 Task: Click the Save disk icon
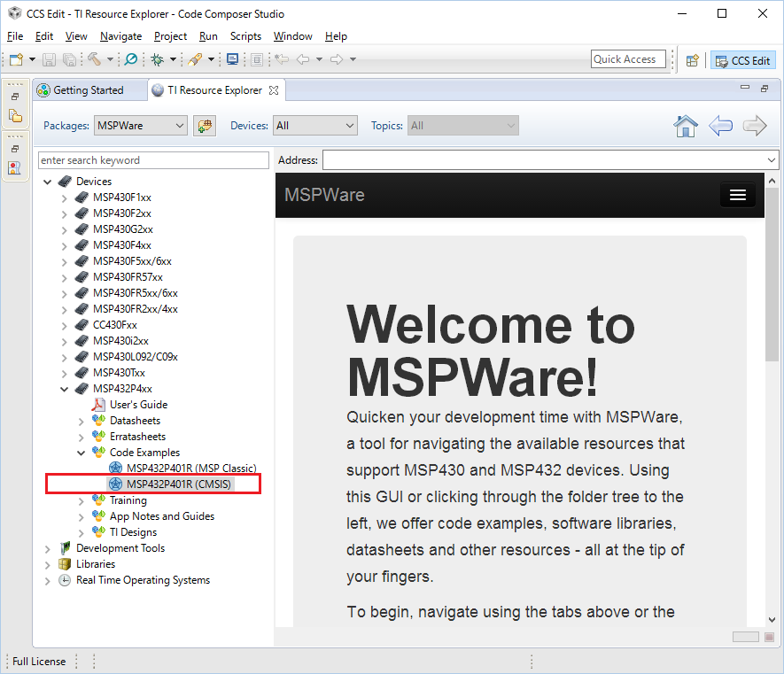pos(49,59)
